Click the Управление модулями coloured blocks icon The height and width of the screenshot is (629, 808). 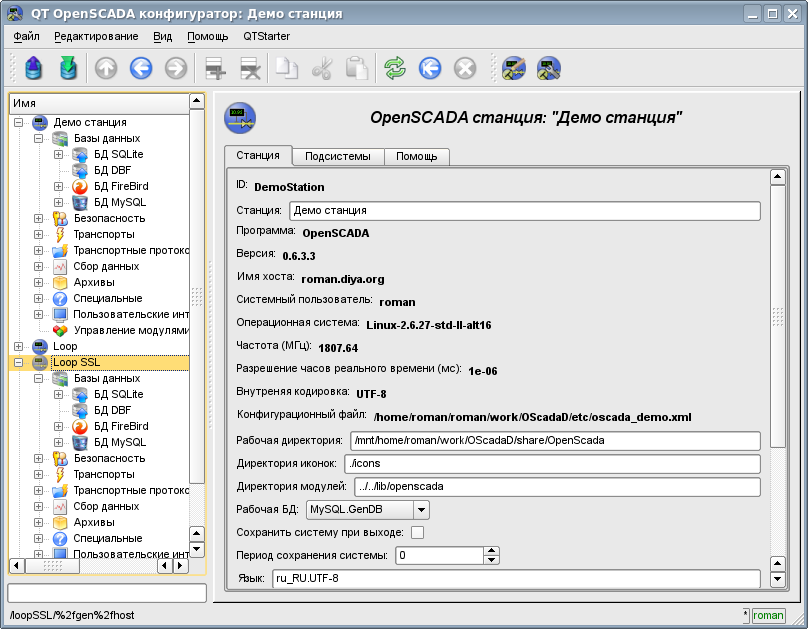coord(60,330)
